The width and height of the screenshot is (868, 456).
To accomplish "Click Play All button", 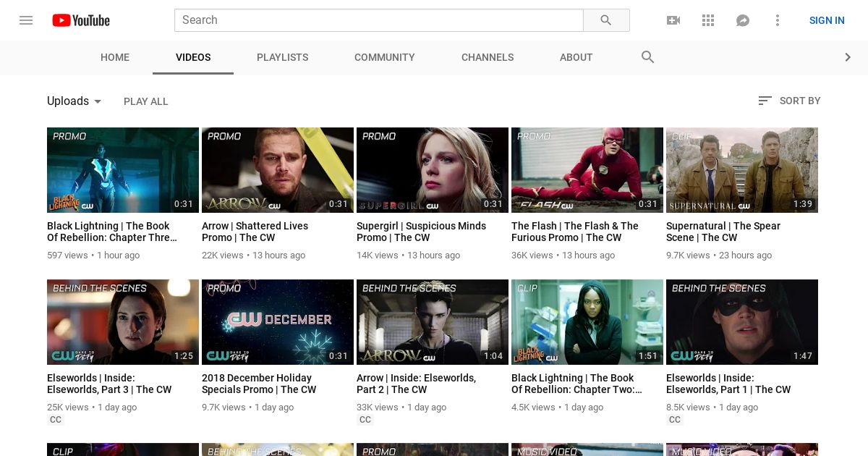I will click(146, 101).
